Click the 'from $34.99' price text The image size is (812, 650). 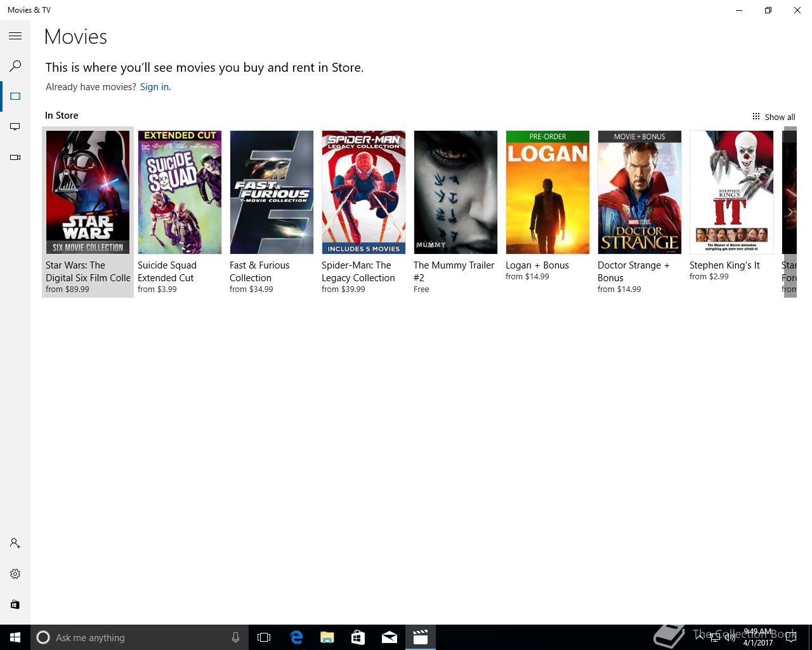click(251, 289)
